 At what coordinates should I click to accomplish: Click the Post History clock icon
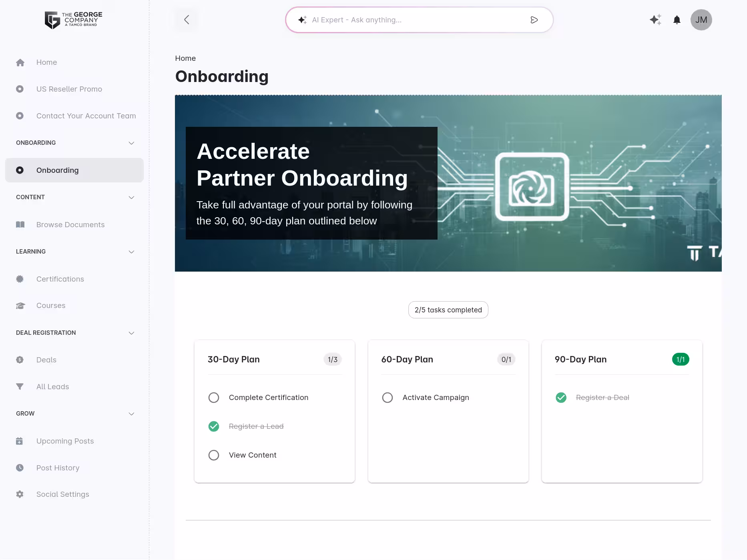pos(20,468)
